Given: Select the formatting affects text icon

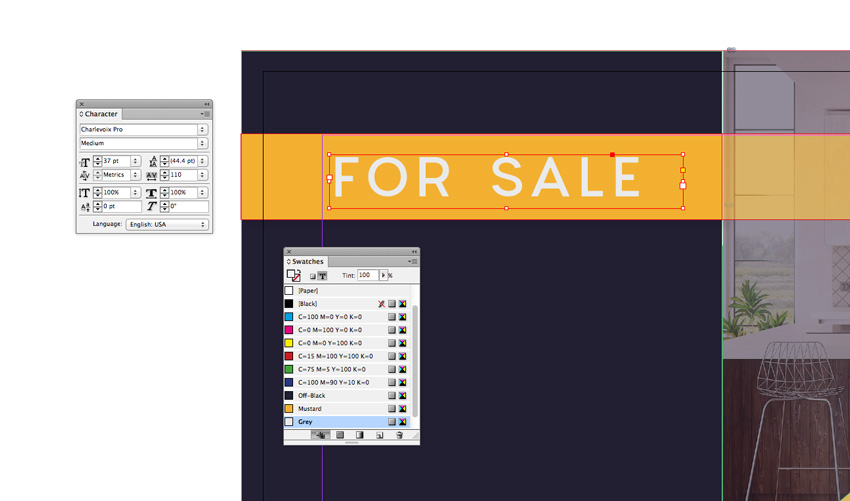Looking at the screenshot, I should (x=323, y=276).
